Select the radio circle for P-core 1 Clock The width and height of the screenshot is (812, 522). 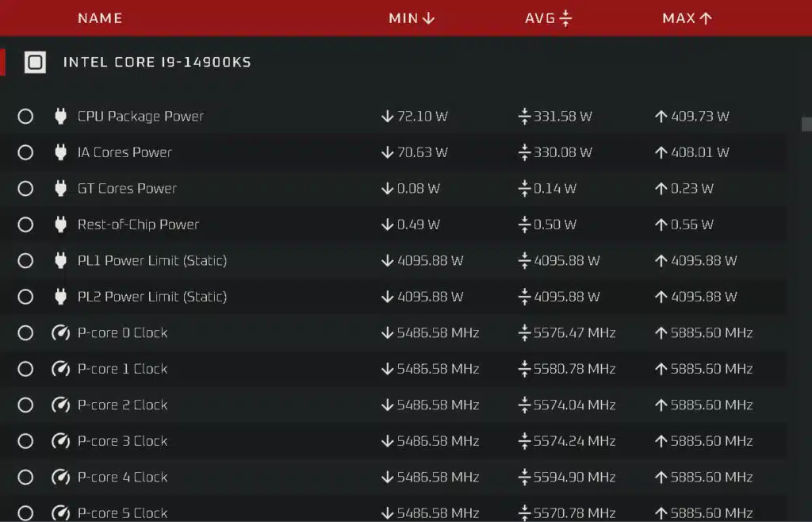(25, 369)
